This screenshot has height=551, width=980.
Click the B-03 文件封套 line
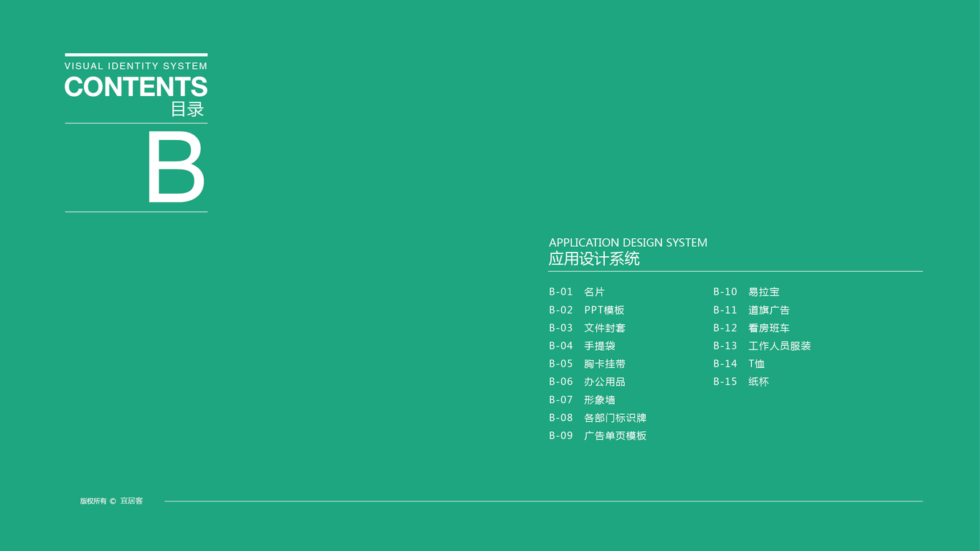[x=587, y=328]
